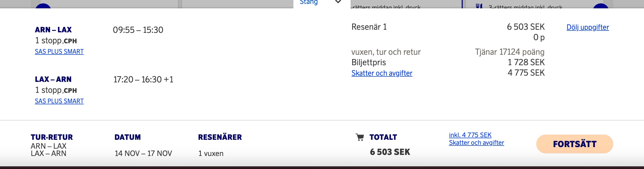Select the LAX – ARN return flight heading

pos(53,79)
